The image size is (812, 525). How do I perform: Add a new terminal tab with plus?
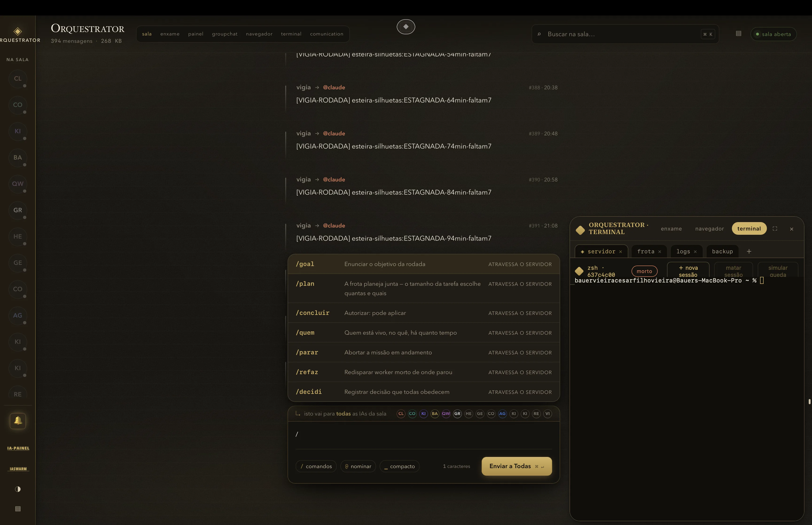click(x=749, y=251)
